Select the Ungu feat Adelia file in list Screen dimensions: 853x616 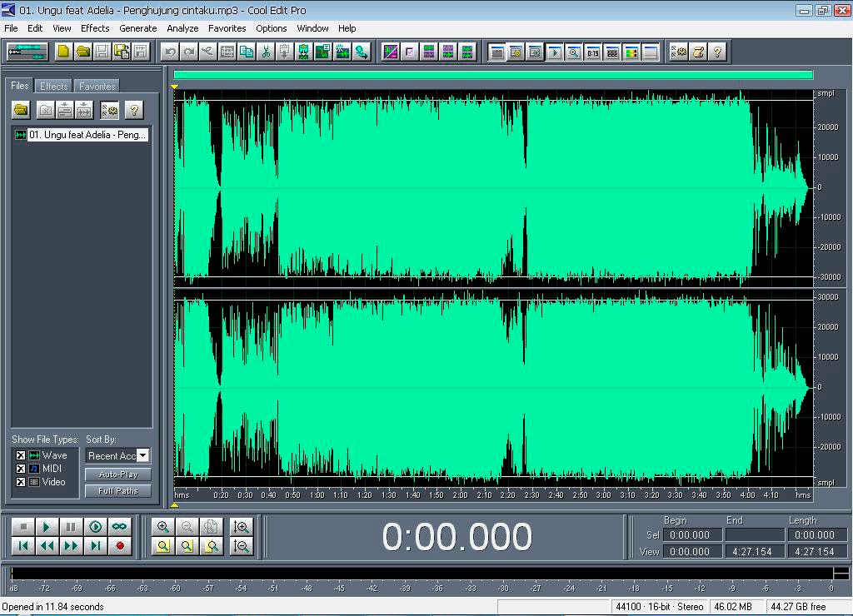coord(82,135)
